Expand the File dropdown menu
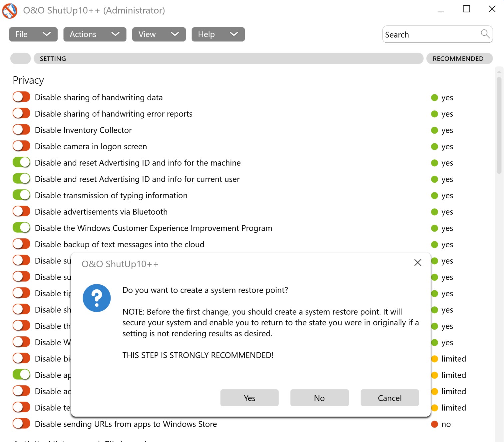This screenshot has height=442, width=504. [x=33, y=34]
